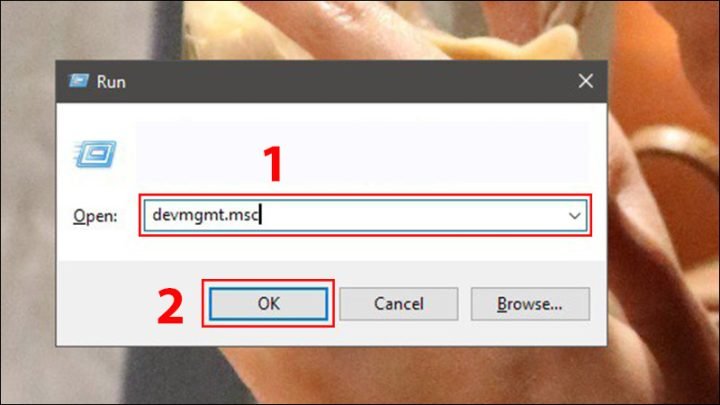Close the Run dialog with the X
Viewport: 720px width, 405px height.
click(585, 81)
